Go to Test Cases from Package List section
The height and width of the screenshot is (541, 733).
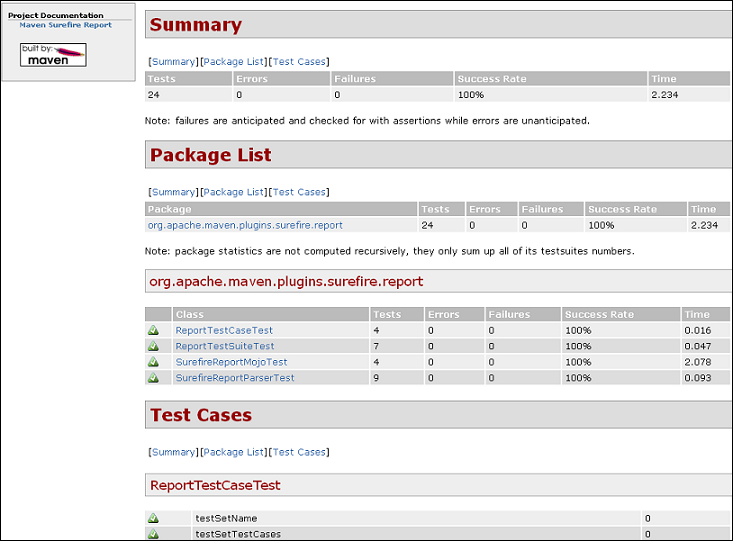(299, 192)
